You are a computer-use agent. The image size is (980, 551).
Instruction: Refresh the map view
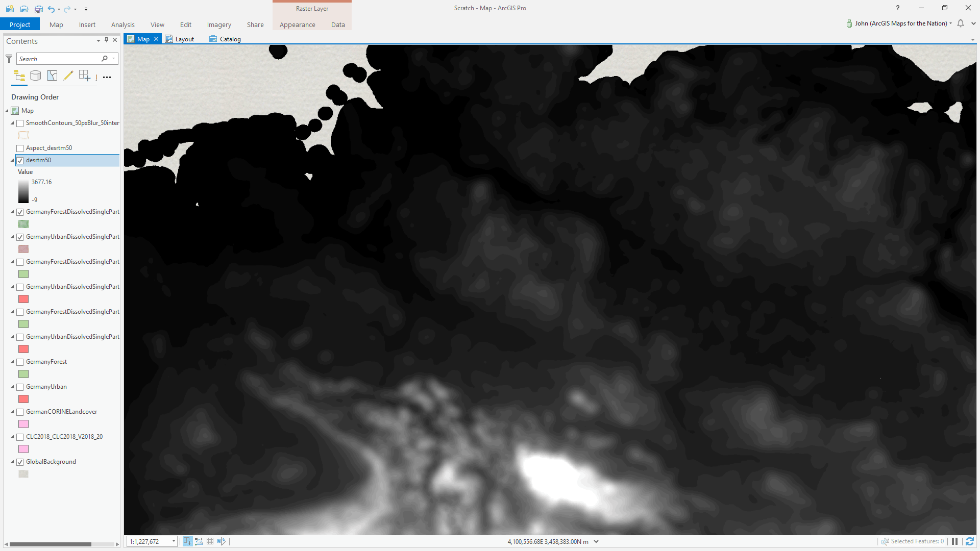pos(970,541)
